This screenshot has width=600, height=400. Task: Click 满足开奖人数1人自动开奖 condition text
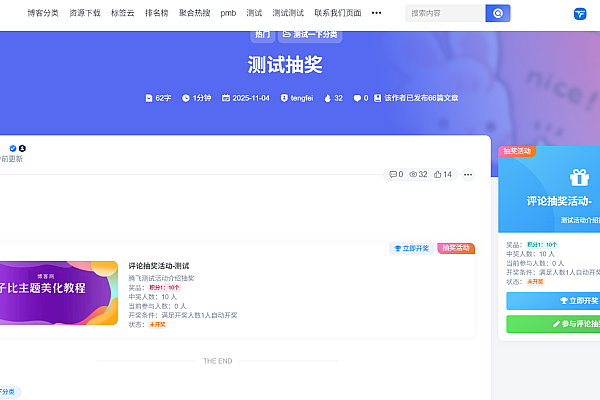click(x=199, y=315)
